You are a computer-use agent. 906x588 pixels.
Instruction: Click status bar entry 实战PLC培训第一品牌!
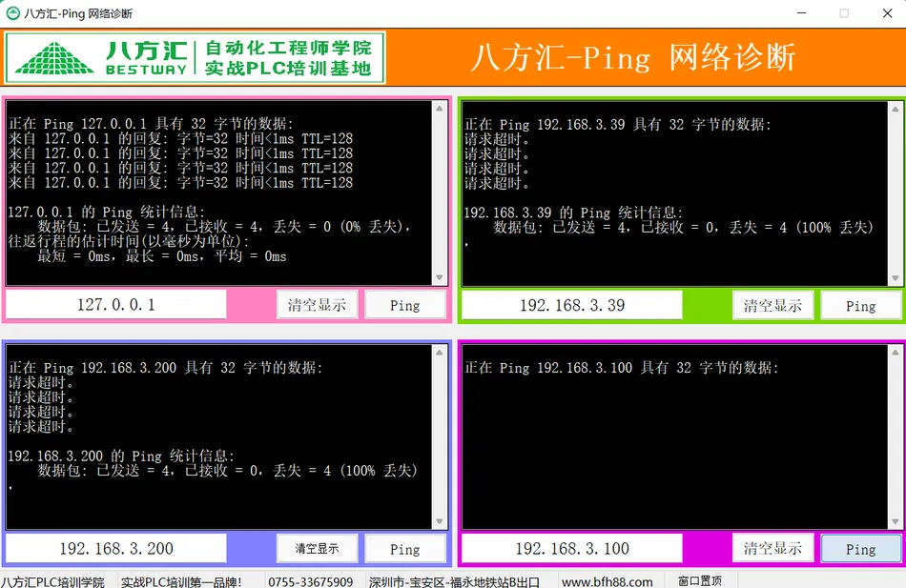pyautogui.click(x=181, y=581)
